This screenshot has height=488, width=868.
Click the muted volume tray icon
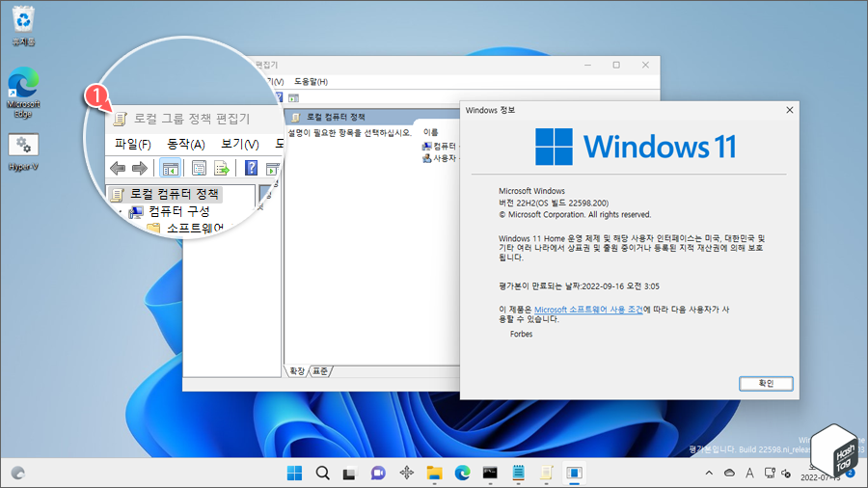[786, 474]
